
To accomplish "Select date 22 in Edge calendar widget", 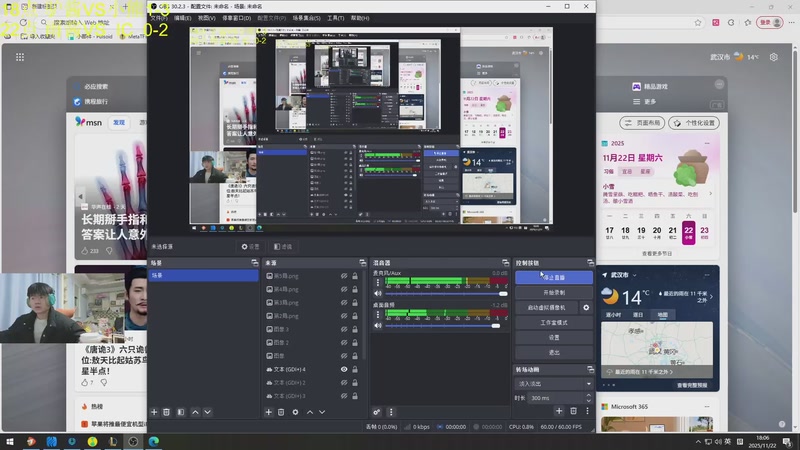I will point(688,233).
